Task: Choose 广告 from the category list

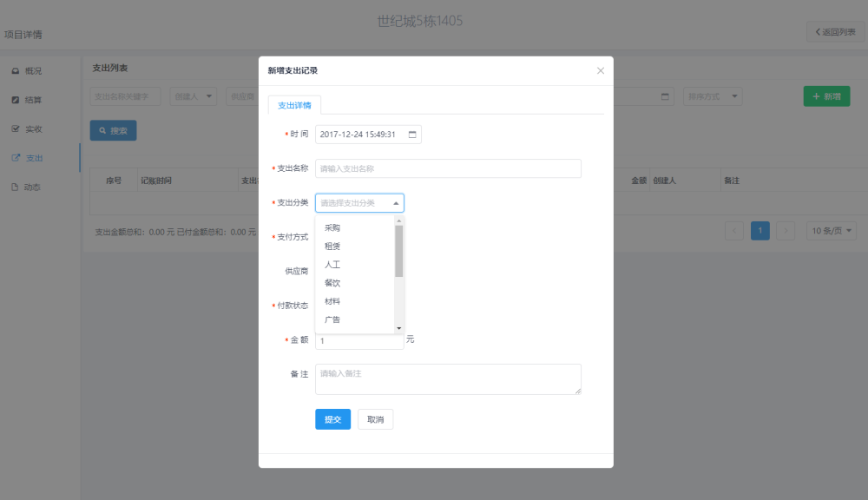Action: tap(355, 319)
